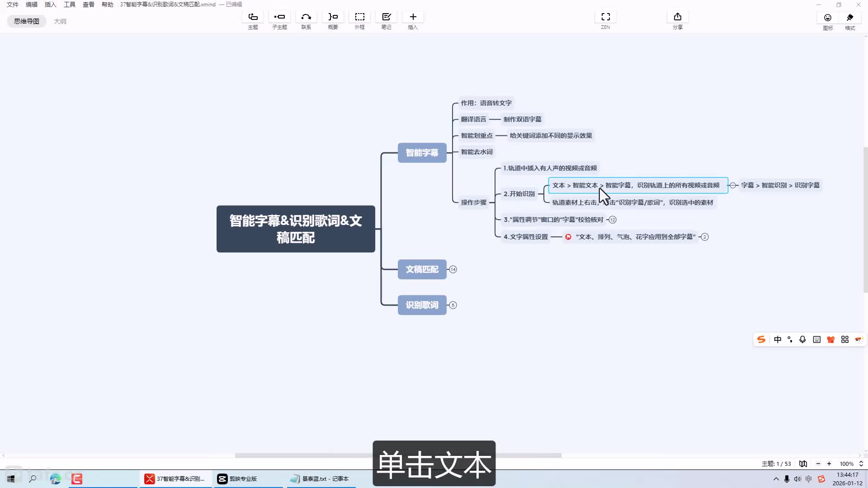Open the 笔记 notes tool
The height and width of the screenshot is (488, 868).
coord(386,17)
